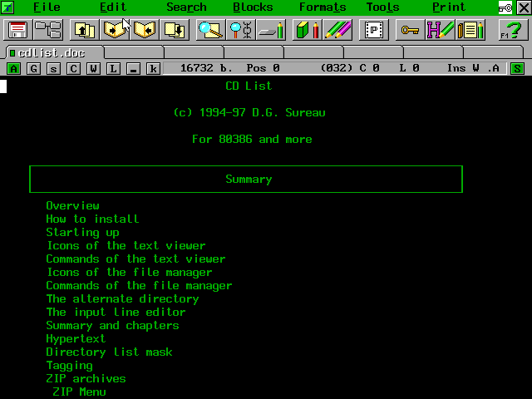Toggle the W indicator in status bar

coord(93,68)
